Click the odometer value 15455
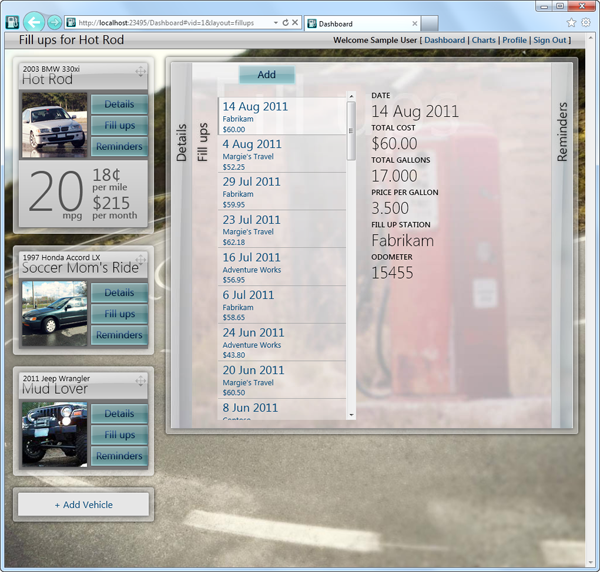The image size is (600, 572). [x=392, y=273]
